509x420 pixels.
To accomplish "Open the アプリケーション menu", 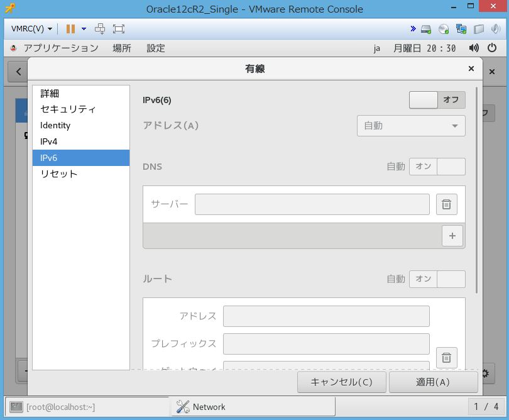I will pos(61,48).
